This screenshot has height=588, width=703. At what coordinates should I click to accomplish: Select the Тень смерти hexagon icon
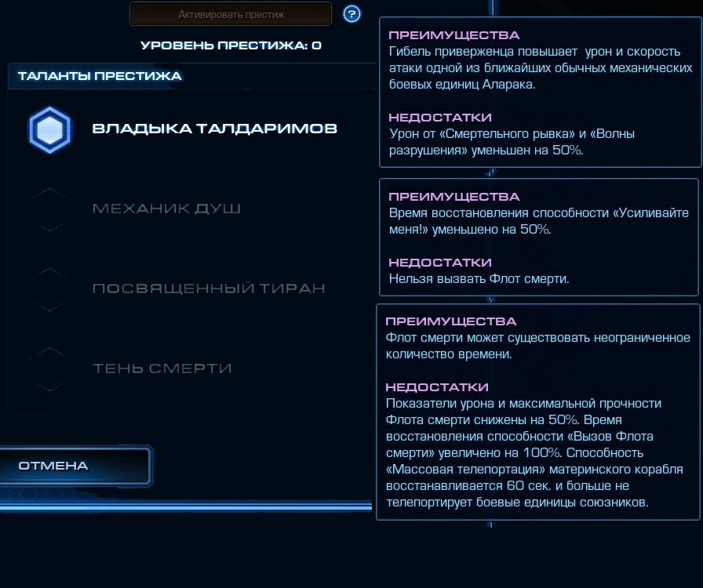pos(49,368)
